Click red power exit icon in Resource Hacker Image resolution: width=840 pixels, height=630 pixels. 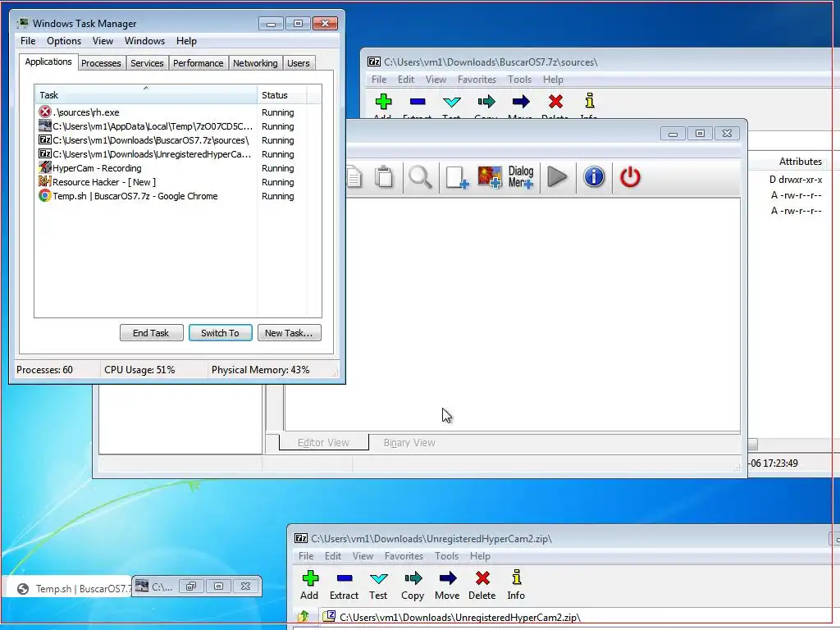(x=630, y=177)
